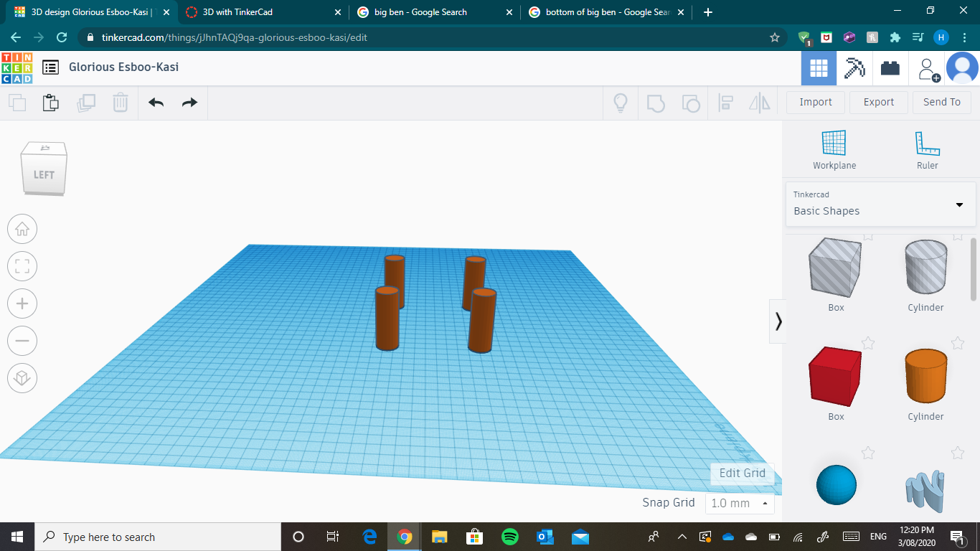
Task: Select the front-left orange cylinder
Action: [387, 319]
